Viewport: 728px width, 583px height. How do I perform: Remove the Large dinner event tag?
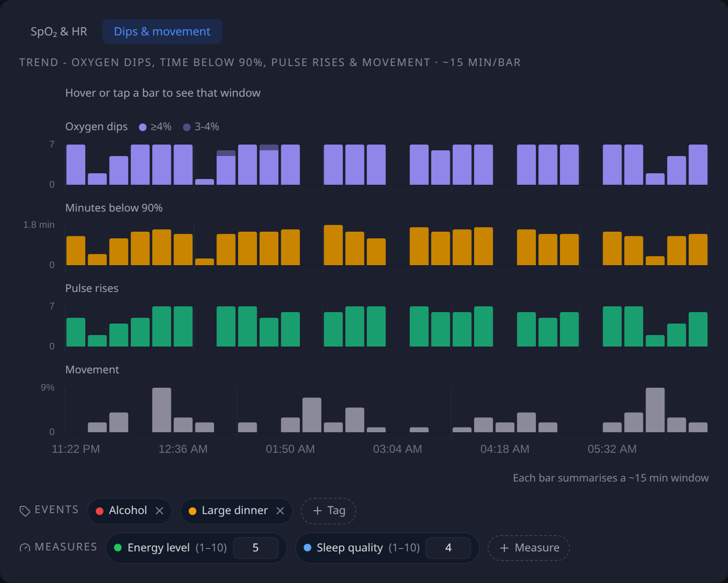[x=280, y=511]
